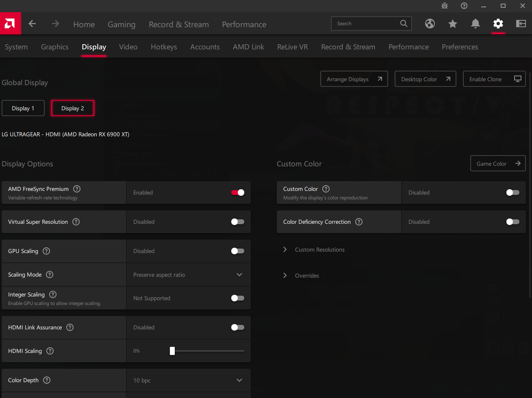Click the HDMI Scaling slider handle
532x398 pixels.
(x=172, y=351)
